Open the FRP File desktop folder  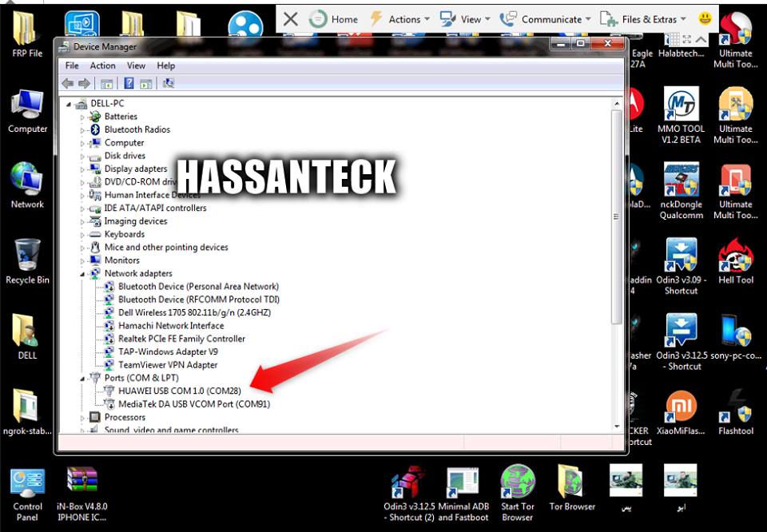click(27, 34)
